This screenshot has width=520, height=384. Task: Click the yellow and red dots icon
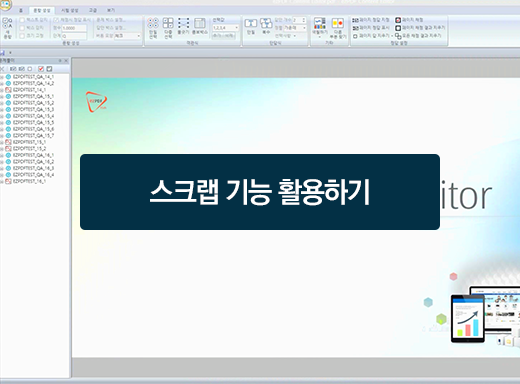(338, 23)
